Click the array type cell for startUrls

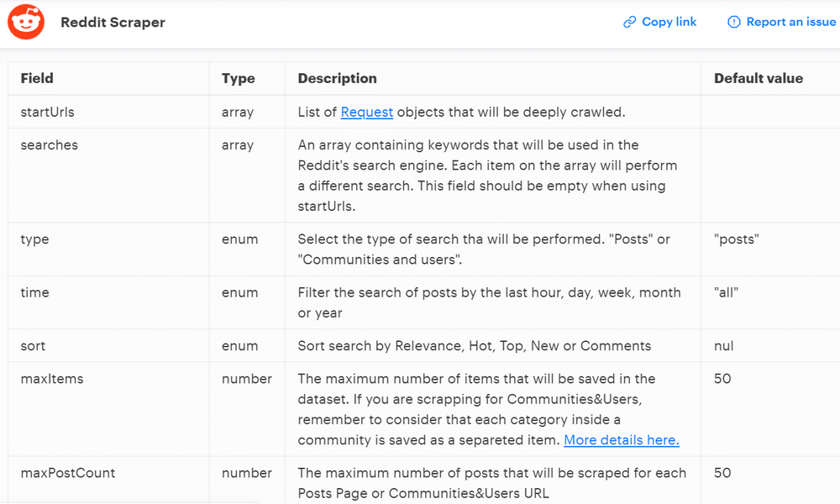[238, 113]
